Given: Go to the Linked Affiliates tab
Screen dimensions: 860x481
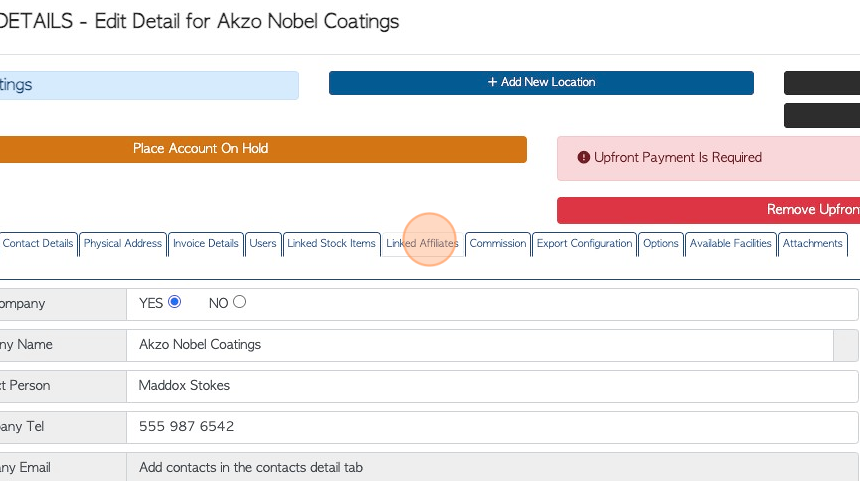Looking at the screenshot, I should pos(422,244).
